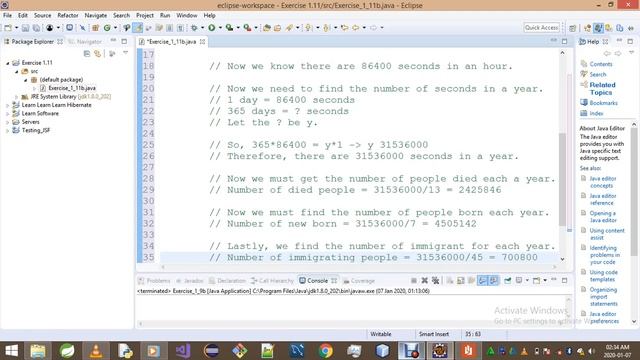Click the Last Edit Location arrow icon
The height and width of the screenshot is (360, 640).
345,28
